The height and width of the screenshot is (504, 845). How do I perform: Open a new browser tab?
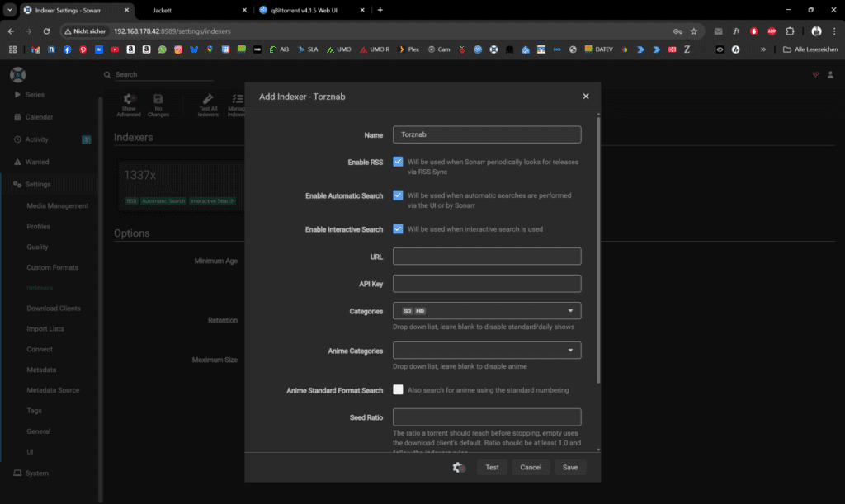point(380,10)
